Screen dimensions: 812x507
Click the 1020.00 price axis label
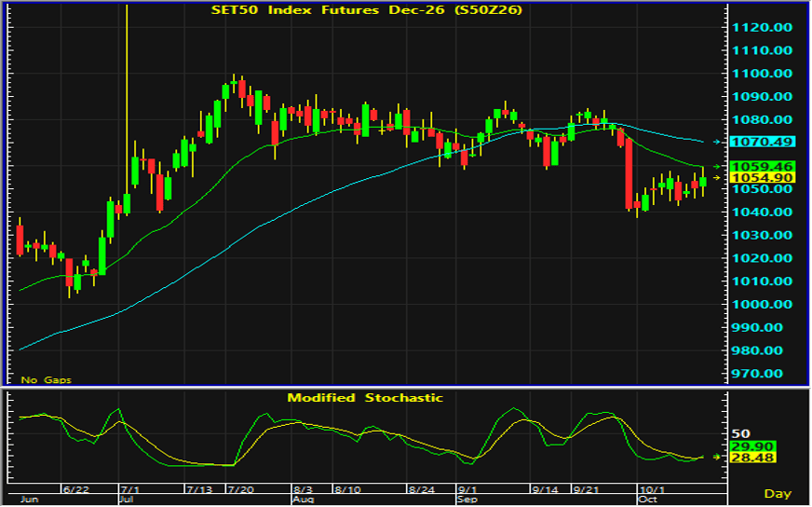[x=762, y=258]
